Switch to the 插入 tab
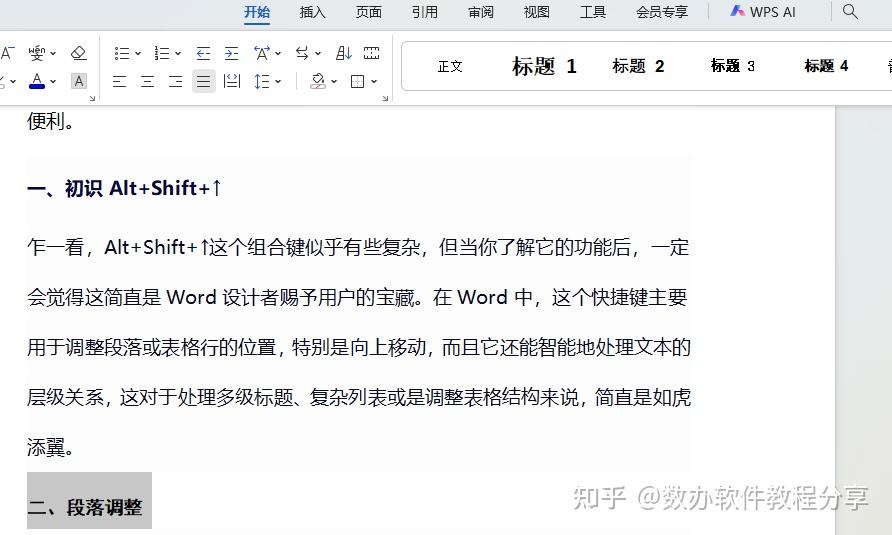Image resolution: width=892 pixels, height=535 pixels. 313,12
